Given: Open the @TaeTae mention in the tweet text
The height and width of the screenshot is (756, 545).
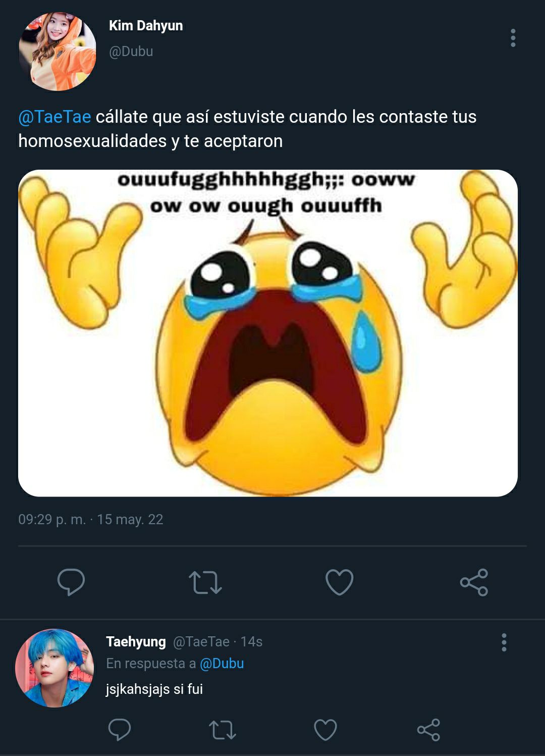Looking at the screenshot, I should click(x=54, y=117).
